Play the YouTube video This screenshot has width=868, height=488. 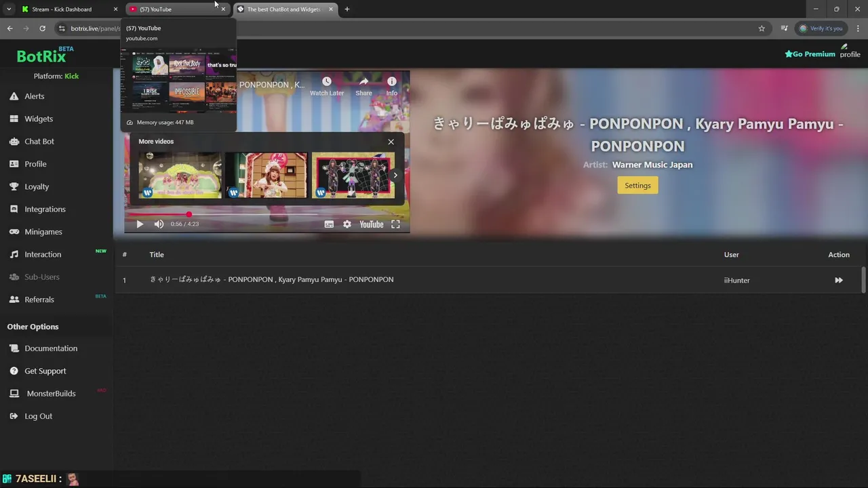point(140,224)
